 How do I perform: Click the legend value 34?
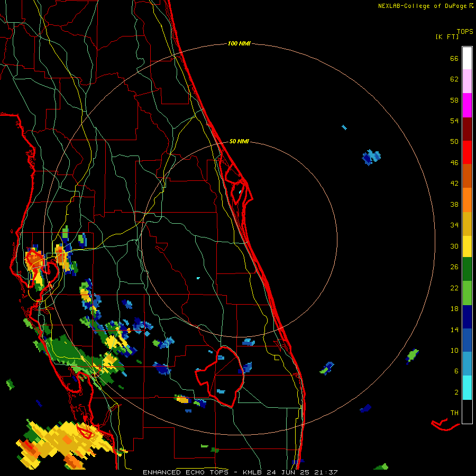[x=454, y=225]
